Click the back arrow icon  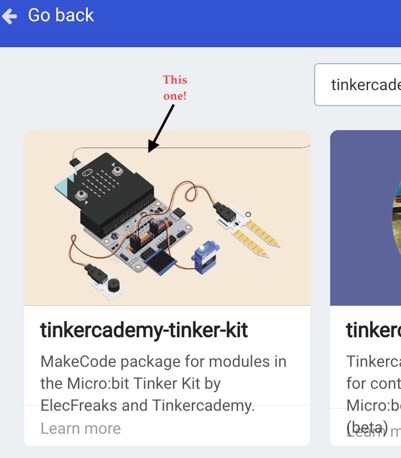point(9,16)
